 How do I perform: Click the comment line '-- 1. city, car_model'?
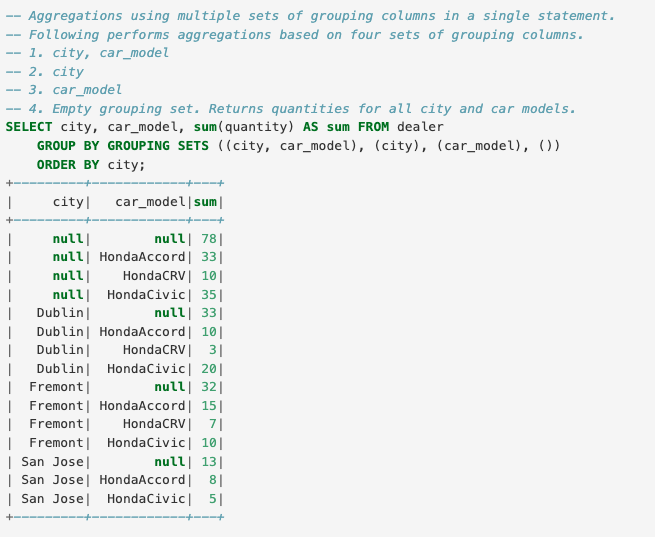[87, 53]
